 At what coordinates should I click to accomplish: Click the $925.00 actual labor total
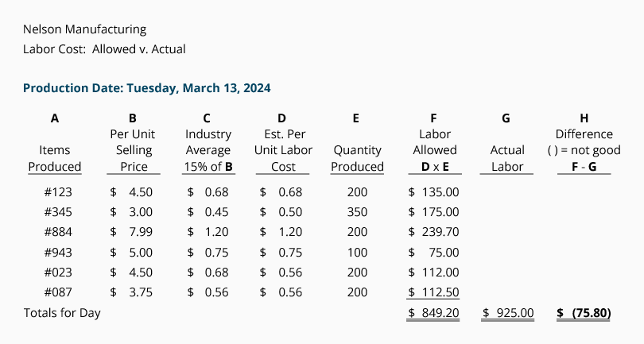[508, 313]
